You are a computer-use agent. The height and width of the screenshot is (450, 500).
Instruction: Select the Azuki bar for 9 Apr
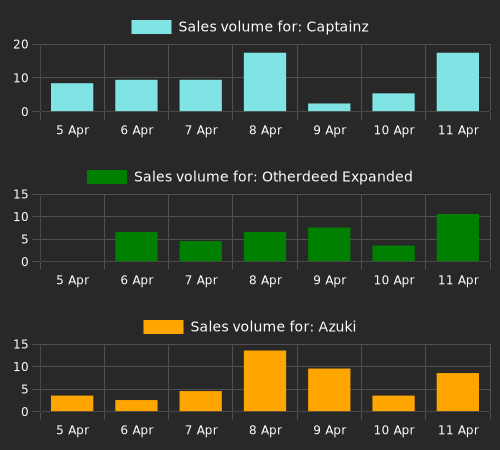pos(329,390)
